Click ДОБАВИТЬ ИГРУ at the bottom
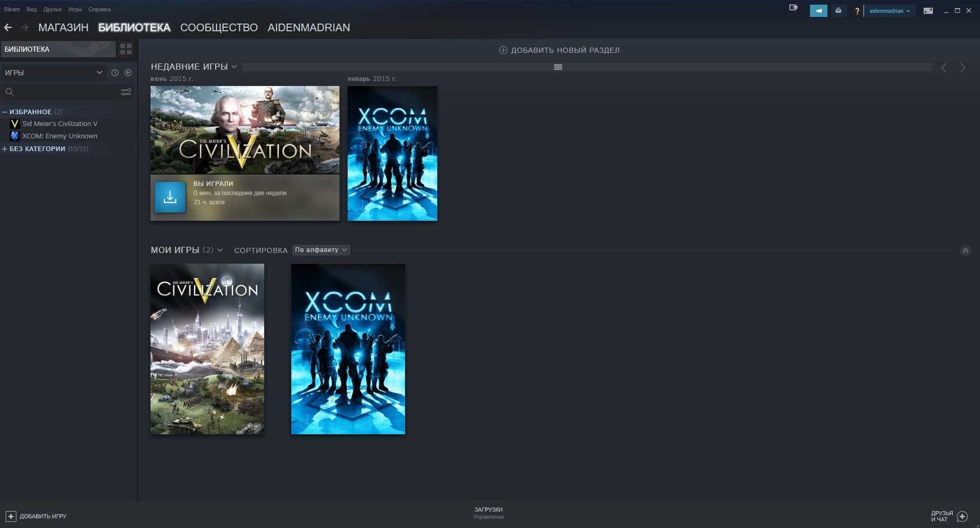Screen dimensions: 980x528 [x=36, y=516]
